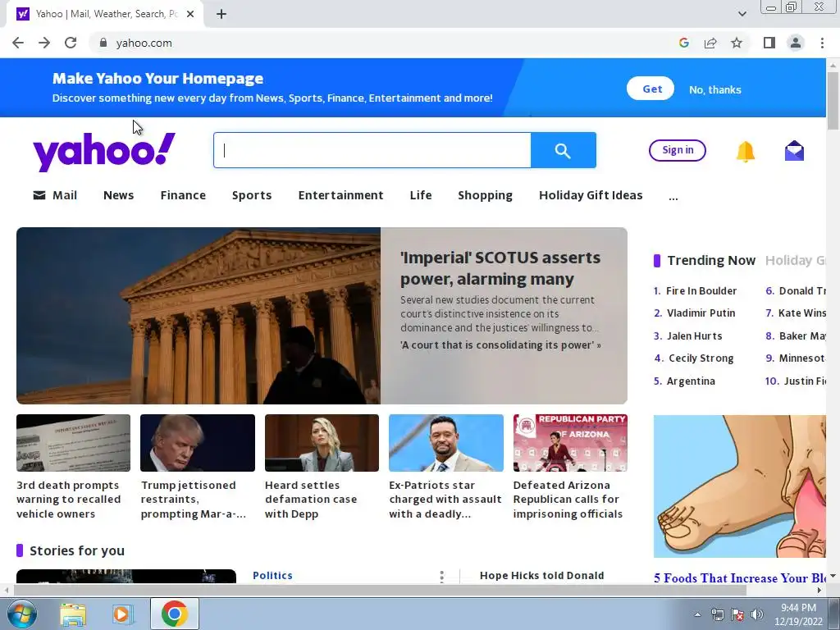840x630 pixels.
Task: Open trending topic Jalen Hurts
Action: pyautogui.click(x=694, y=336)
